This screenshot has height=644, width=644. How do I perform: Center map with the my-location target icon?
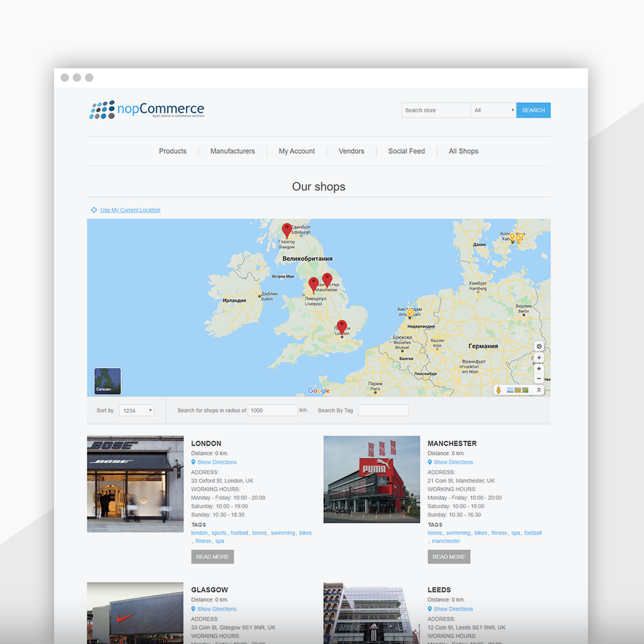click(539, 357)
